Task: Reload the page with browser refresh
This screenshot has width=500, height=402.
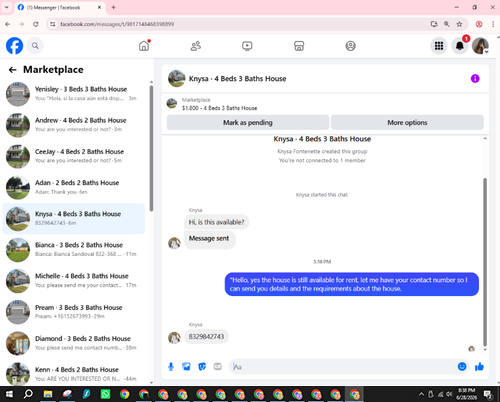Action: (x=36, y=24)
